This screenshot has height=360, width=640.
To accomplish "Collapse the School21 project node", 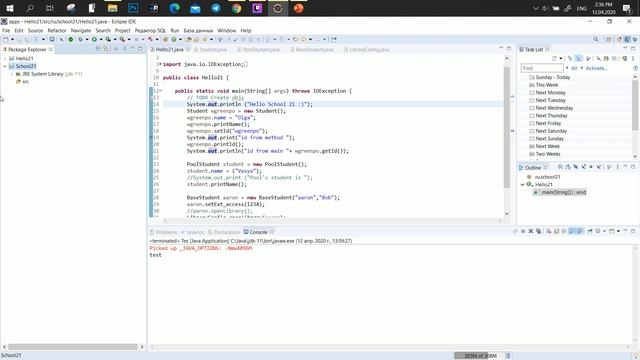I will click(5, 66).
